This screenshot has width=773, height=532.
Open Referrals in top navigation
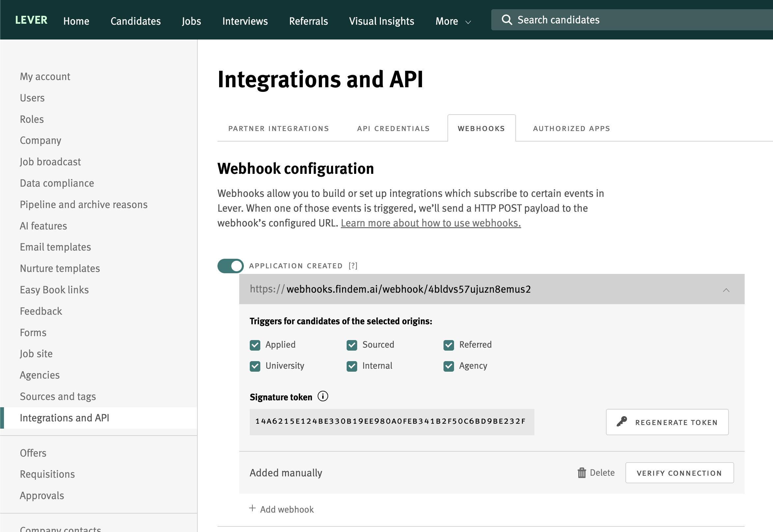(308, 21)
